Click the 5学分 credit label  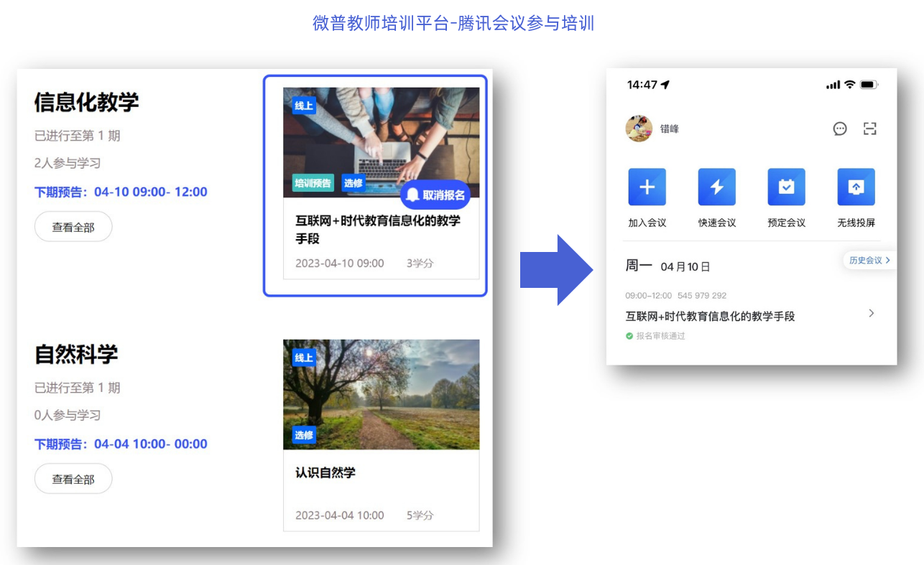420,515
